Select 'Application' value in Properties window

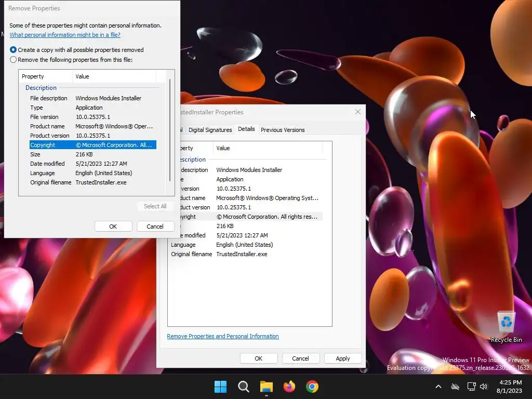point(230,179)
